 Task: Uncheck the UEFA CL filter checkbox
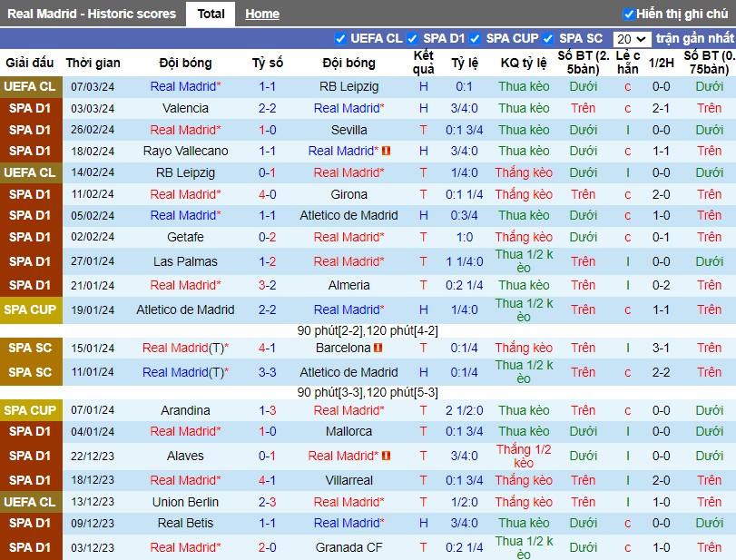tap(340, 38)
